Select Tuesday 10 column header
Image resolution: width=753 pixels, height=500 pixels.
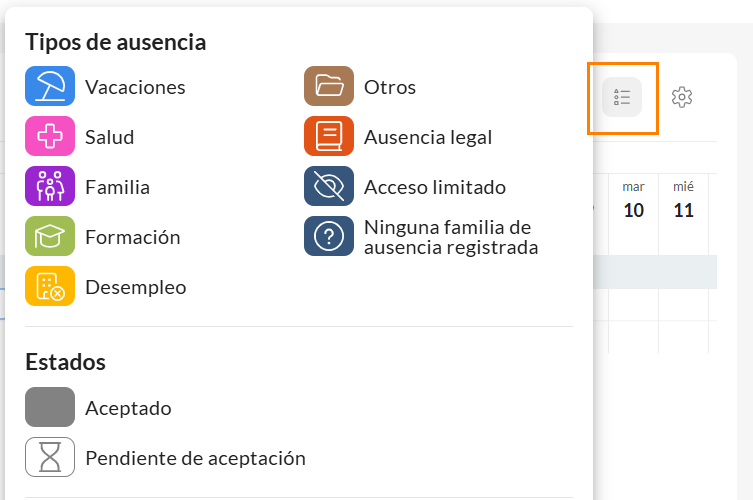click(x=633, y=201)
